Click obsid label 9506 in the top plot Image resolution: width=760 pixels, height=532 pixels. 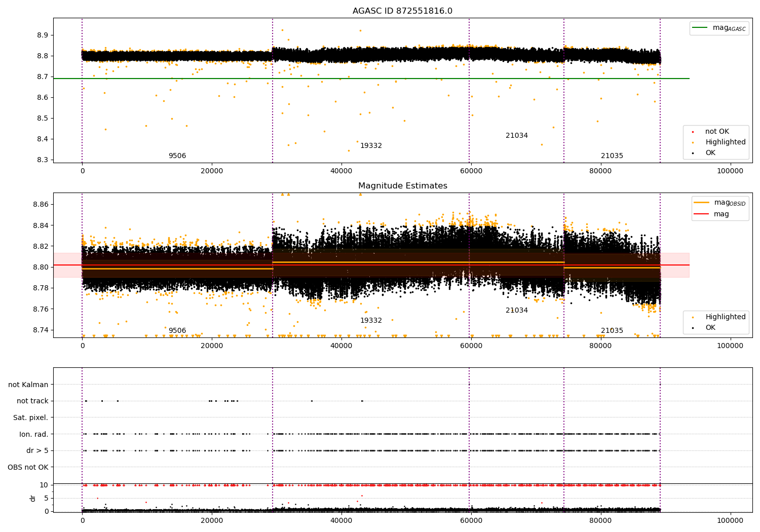tap(177, 156)
